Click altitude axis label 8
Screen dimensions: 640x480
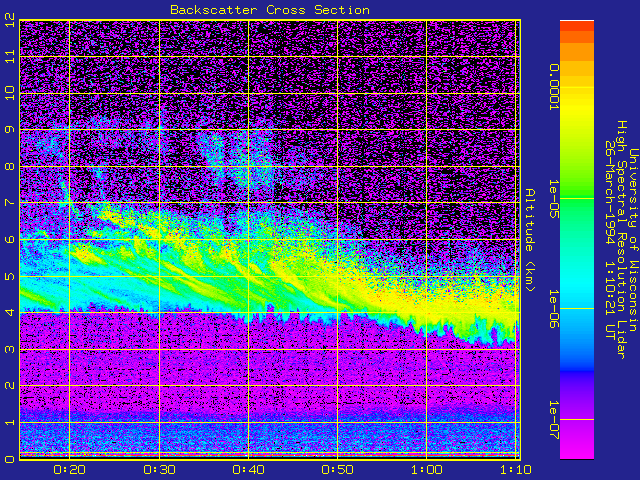(x=10, y=166)
